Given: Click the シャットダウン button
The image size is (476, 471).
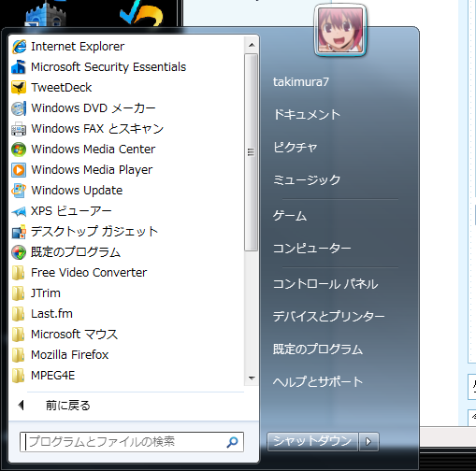Looking at the screenshot, I should click(x=312, y=442).
